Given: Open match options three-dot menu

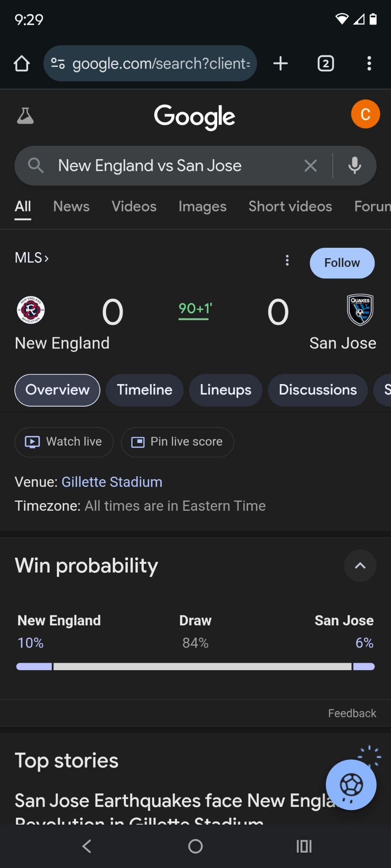Looking at the screenshot, I should click(287, 260).
